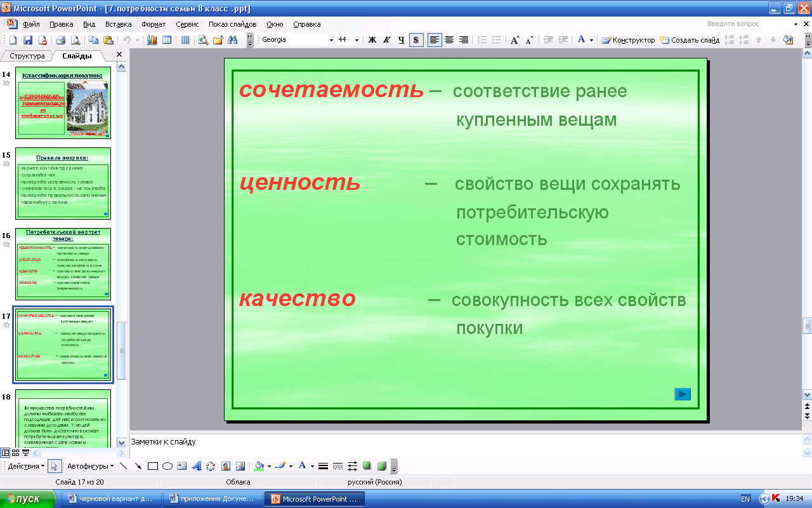The image size is (812, 508).
Task: Open the Georgia font name dropdown
Action: (331, 40)
